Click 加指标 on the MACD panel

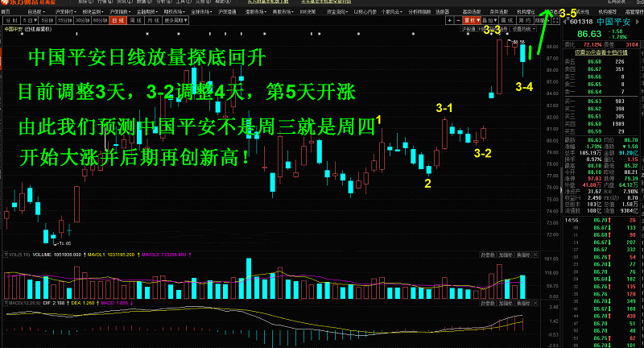point(506,303)
